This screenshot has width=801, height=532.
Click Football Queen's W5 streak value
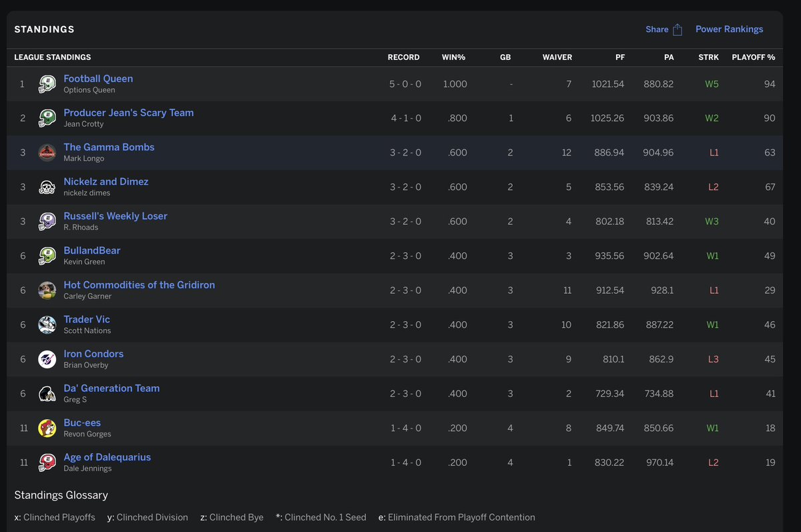tap(712, 84)
